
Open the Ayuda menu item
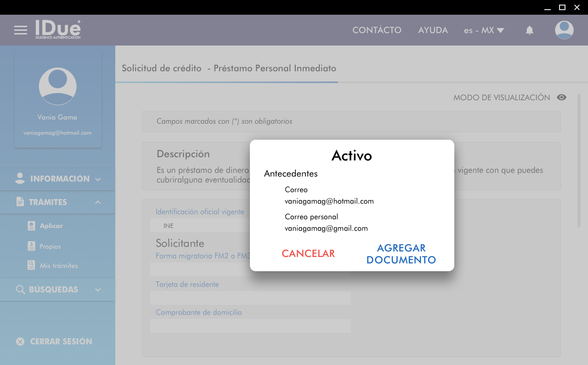(x=433, y=30)
